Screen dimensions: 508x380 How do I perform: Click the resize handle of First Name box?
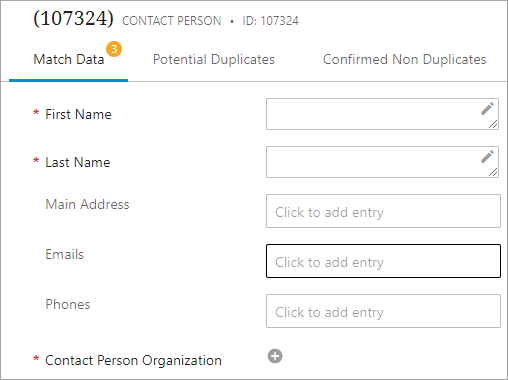[493, 124]
